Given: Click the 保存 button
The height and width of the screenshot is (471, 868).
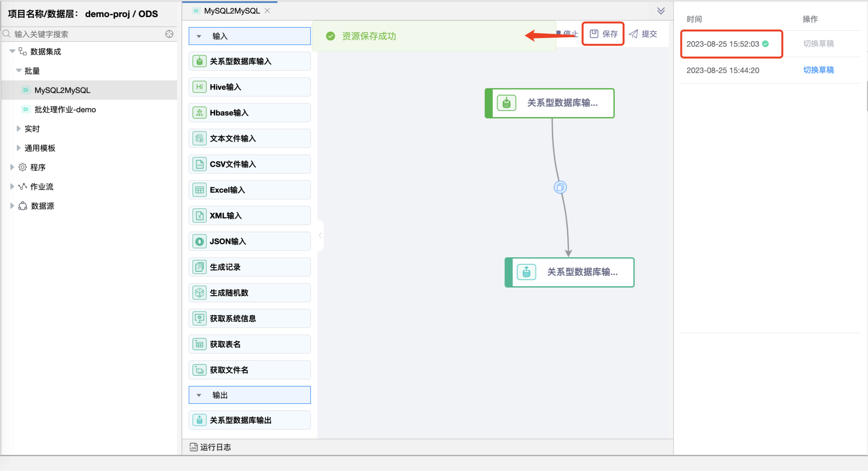Looking at the screenshot, I should [604, 34].
